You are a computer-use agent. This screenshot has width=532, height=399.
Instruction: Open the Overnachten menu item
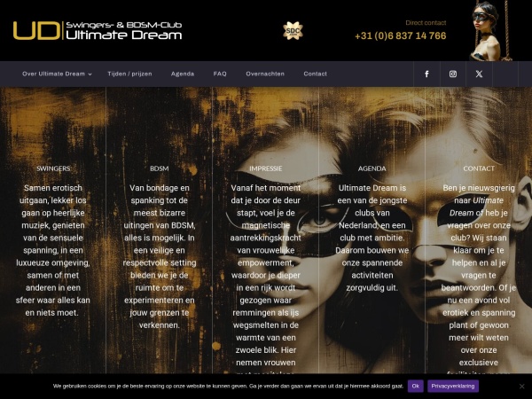[265, 74]
